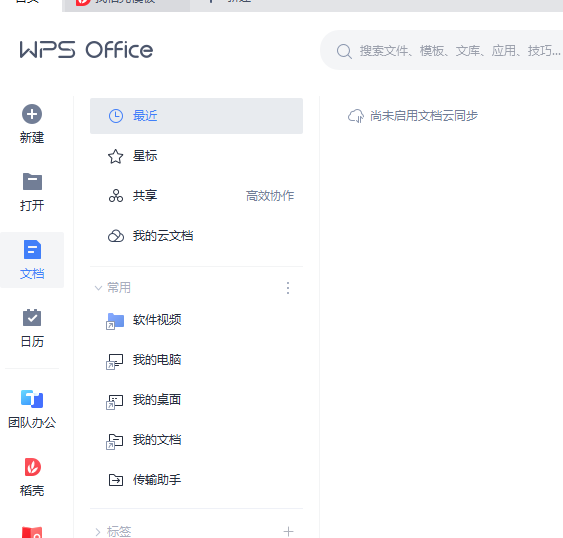This screenshot has height=538, width=563.
Task: Select 星标 starred documents
Action: (196, 156)
